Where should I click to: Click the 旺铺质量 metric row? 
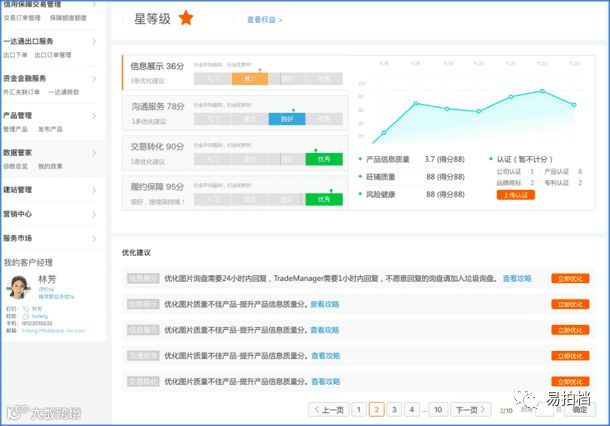(412, 177)
